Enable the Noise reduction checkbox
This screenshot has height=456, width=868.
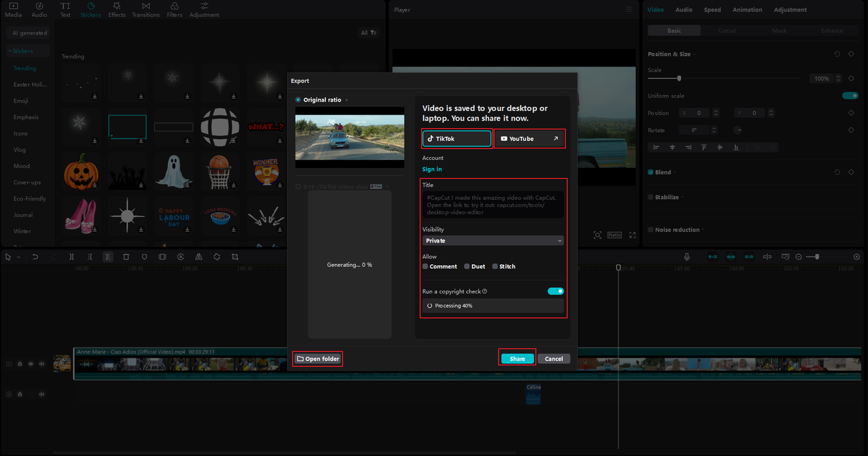[x=651, y=230]
